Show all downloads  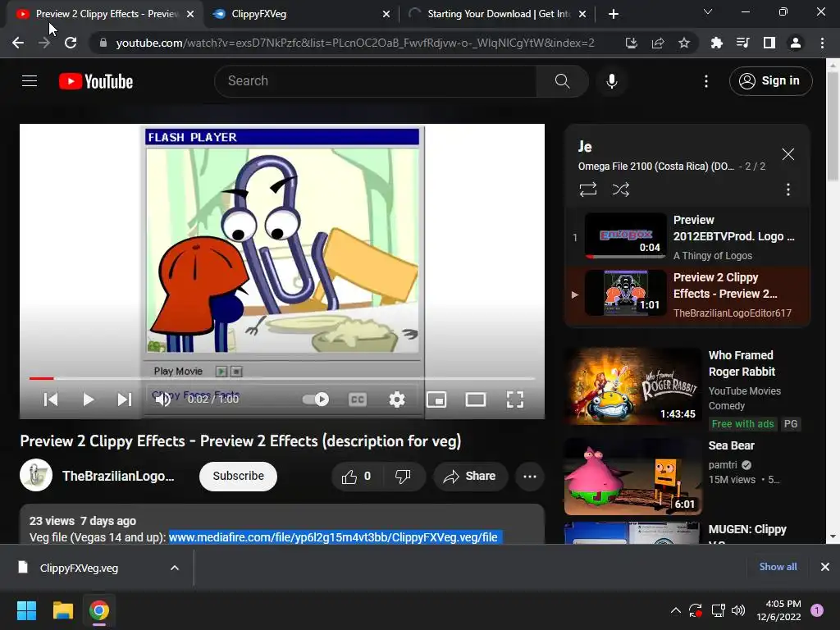(x=778, y=567)
